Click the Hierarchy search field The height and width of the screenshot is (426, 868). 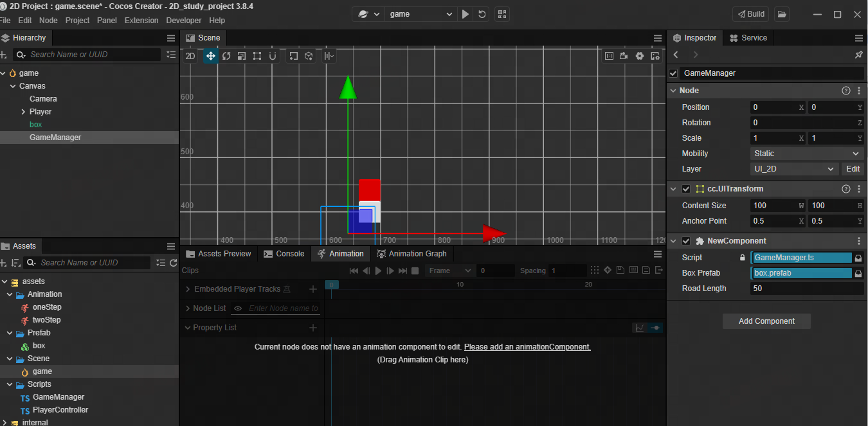pos(87,55)
